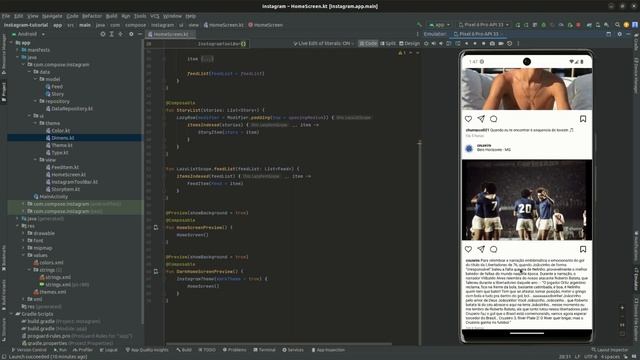Open Search Everywhere magnifier icon
Image resolution: width=640 pixels, height=360 pixels.
(617, 25)
